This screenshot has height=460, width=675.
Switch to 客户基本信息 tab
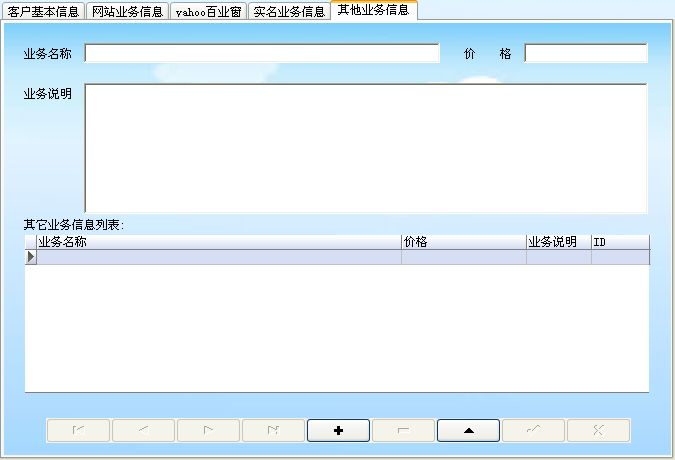43,12
